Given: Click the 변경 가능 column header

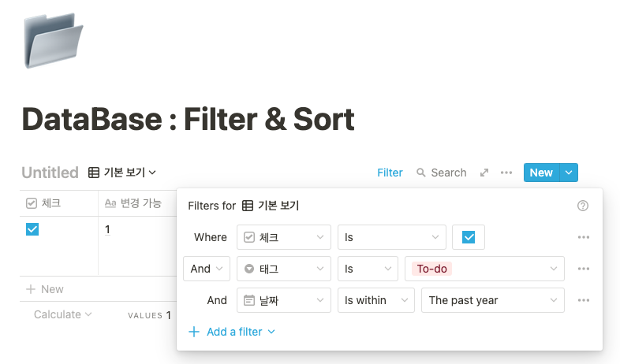Looking at the screenshot, I should tap(137, 203).
